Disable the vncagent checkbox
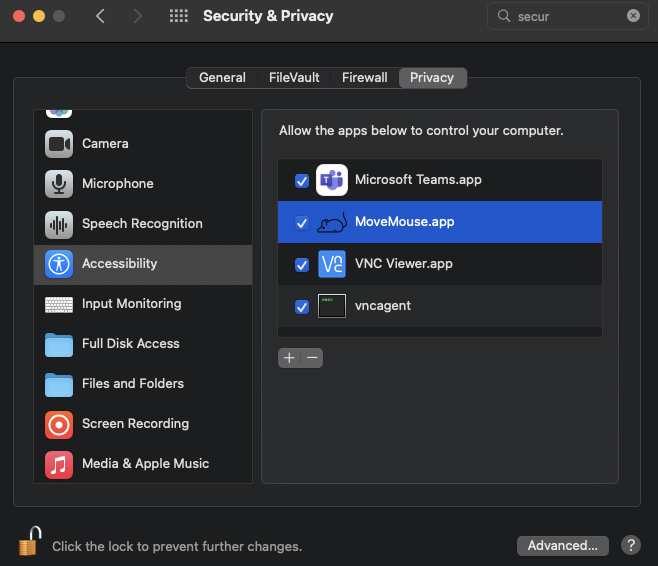 point(302,307)
